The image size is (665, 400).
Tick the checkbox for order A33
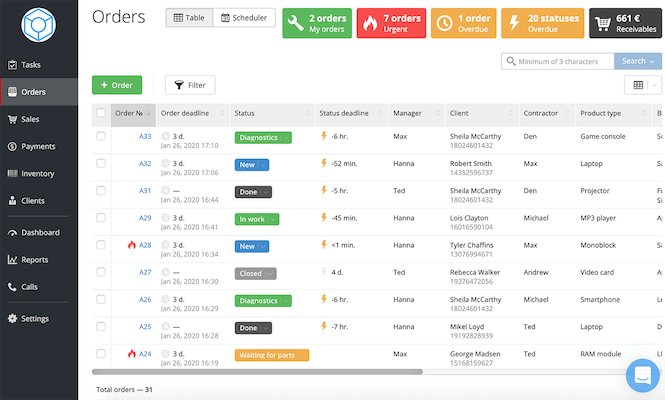tap(101, 136)
